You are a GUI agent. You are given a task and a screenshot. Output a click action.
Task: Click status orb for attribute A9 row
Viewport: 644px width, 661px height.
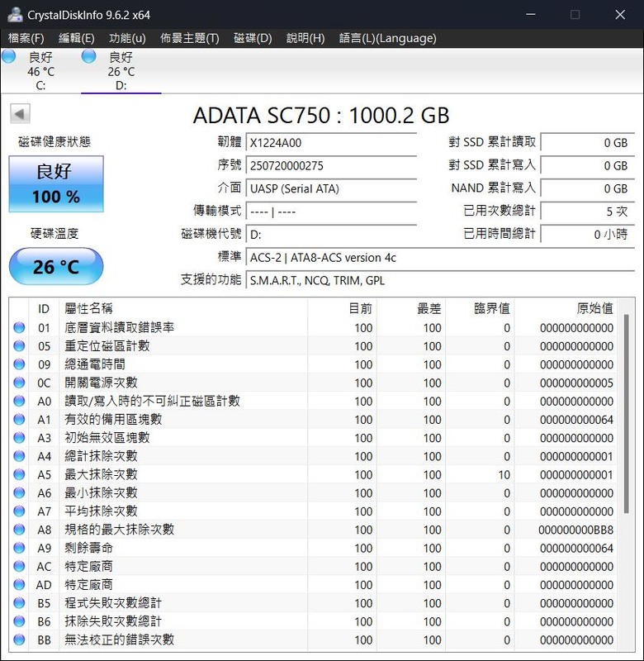point(19,548)
